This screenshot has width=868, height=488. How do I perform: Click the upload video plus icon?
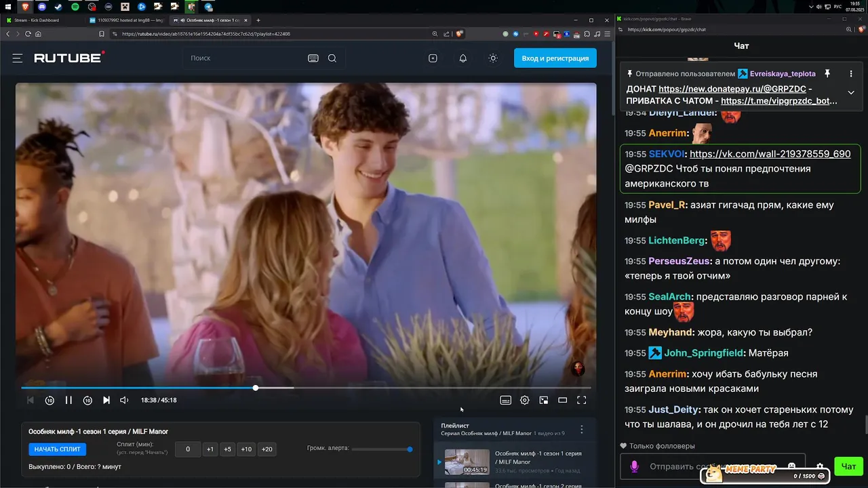click(x=433, y=58)
